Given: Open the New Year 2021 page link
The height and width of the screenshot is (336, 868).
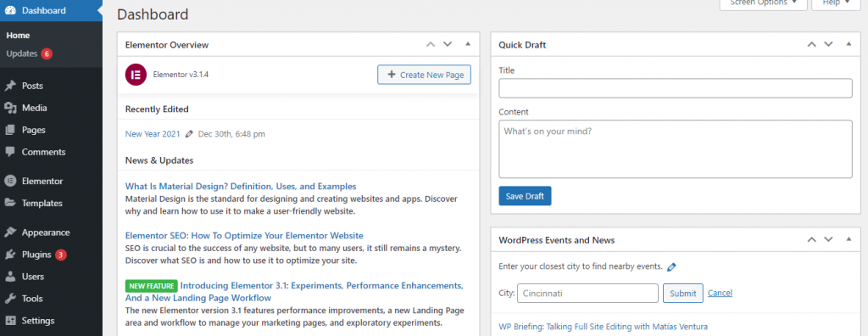Looking at the screenshot, I should pos(153,134).
